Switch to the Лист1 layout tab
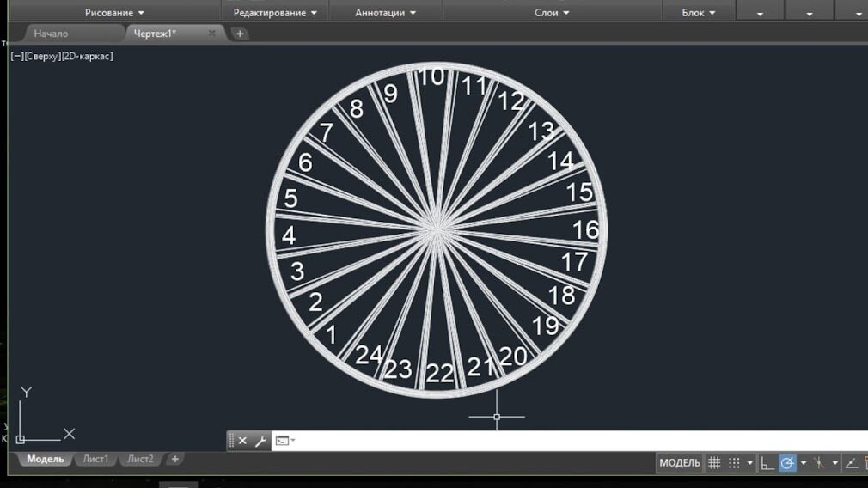This screenshot has width=868, height=488. point(95,460)
